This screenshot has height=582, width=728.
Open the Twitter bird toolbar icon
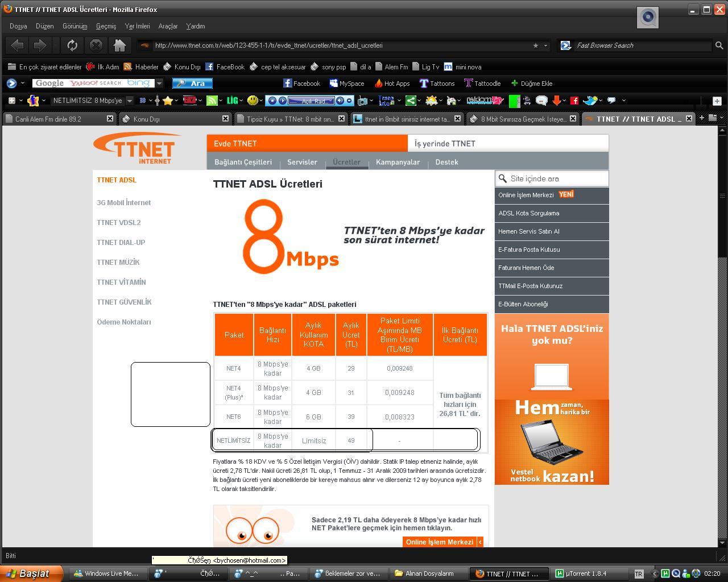click(590, 101)
